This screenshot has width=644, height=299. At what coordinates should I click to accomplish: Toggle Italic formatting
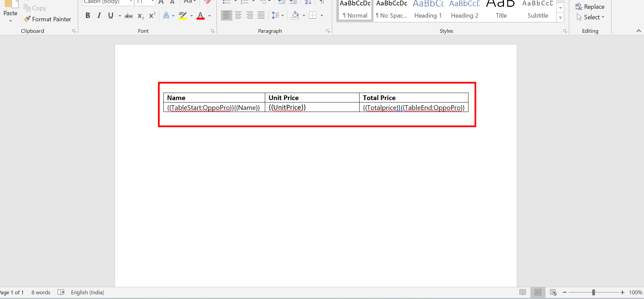pos(99,16)
